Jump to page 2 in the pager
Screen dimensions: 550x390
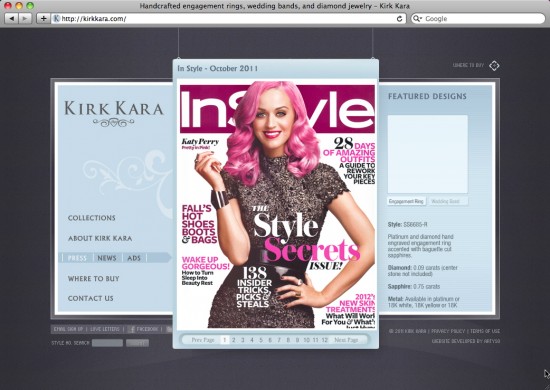click(x=234, y=340)
